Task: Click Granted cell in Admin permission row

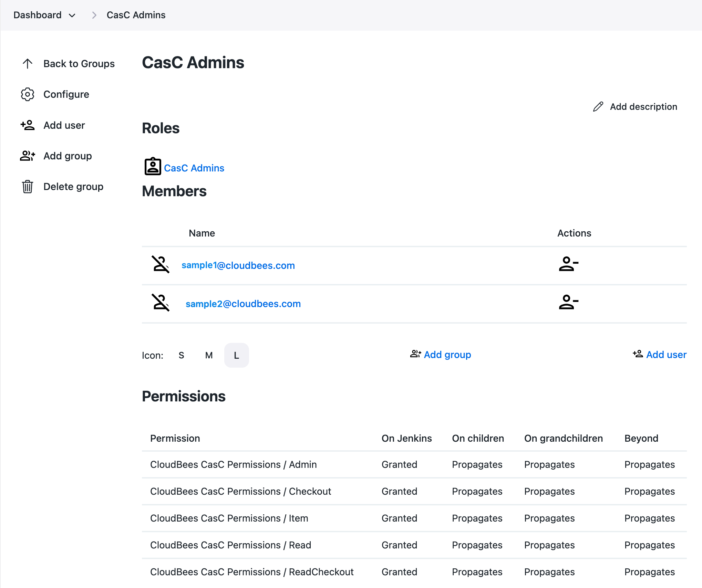Action: [x=399, y=464]
